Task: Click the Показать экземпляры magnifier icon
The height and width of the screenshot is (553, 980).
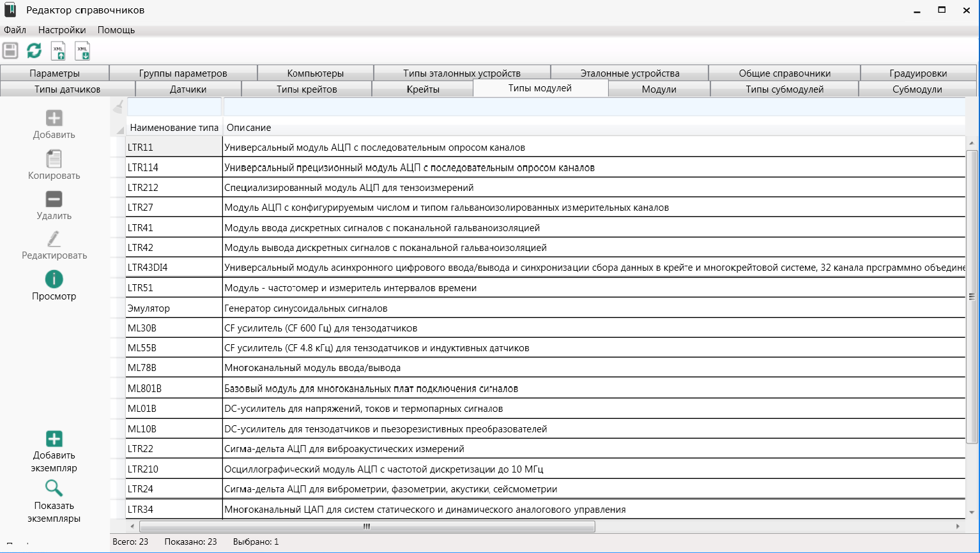Action: click(x=54, y=489)
